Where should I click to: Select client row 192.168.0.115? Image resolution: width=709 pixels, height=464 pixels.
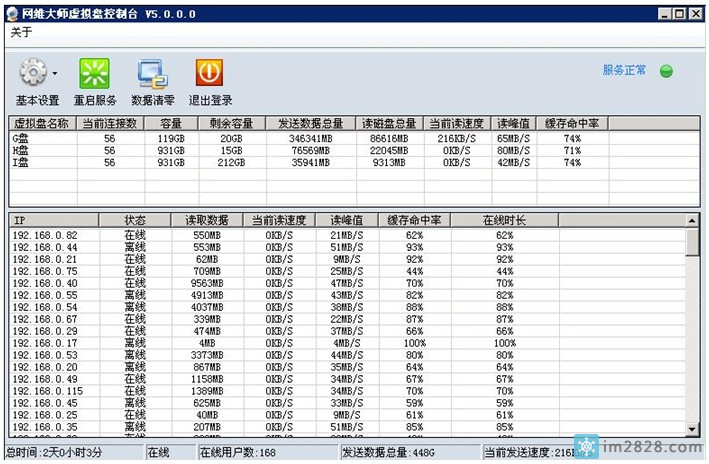tap(347, 391)
